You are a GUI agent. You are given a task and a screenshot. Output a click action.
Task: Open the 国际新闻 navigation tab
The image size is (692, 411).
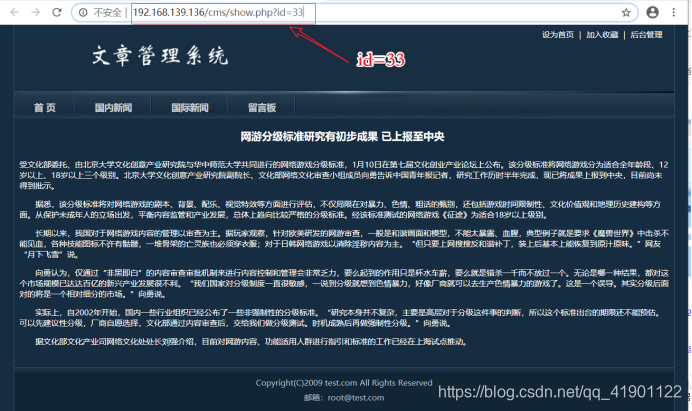tap(190, 108)
